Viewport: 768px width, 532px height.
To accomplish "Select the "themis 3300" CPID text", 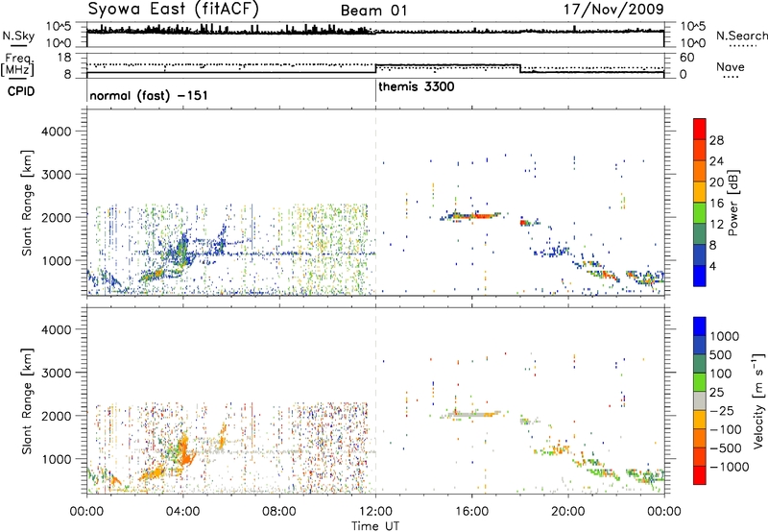I will [x=417, y=86].
